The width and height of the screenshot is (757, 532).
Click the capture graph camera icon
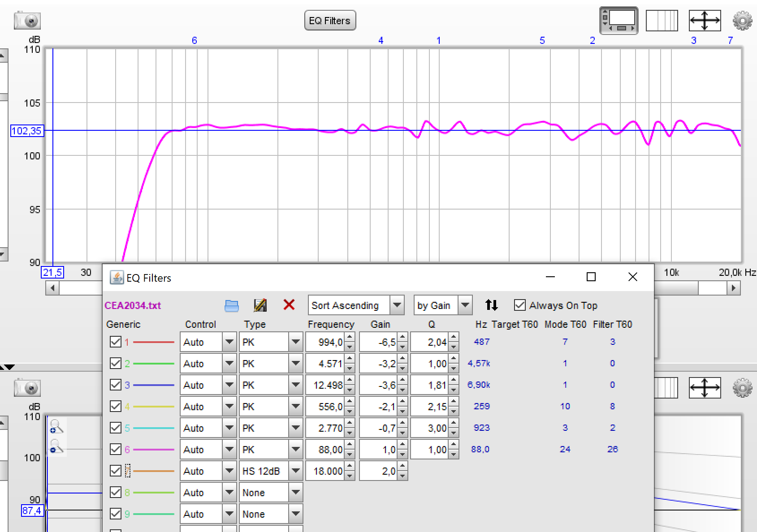pyautogui.click(x=27, y=21)
